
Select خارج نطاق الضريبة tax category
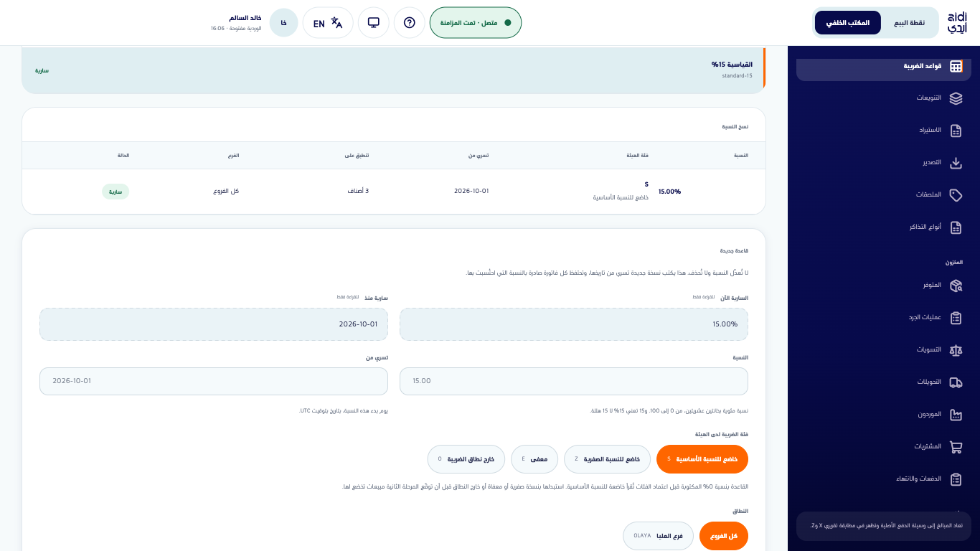[466, 459]
